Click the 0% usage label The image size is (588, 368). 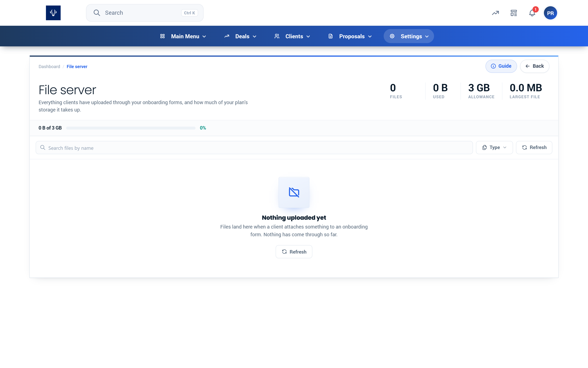[x=203, y=128]
